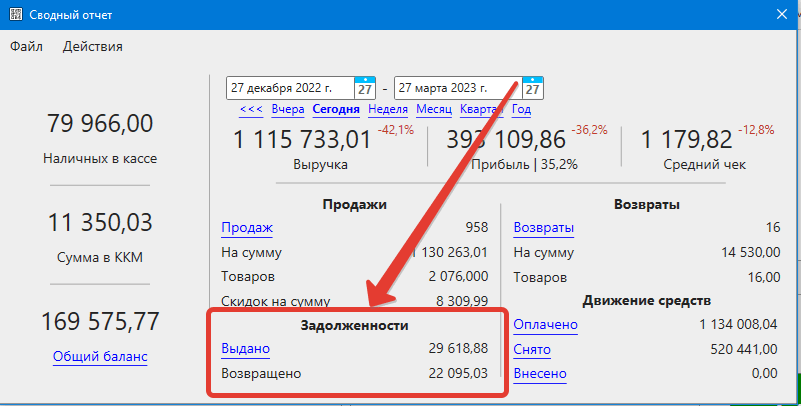Screen dimensions: 801x406
Task: View the Выдано debts link
Action: (x=245, y=348)
